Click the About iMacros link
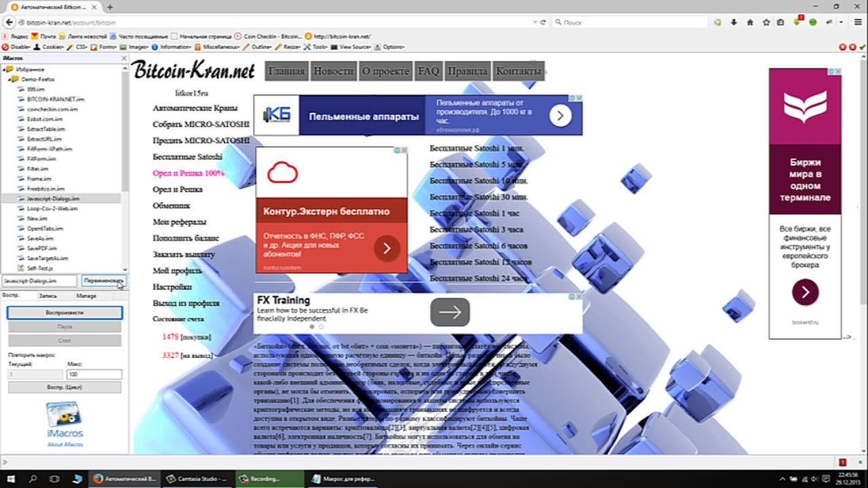Viewport: 868px width, 488px height. 65,445
